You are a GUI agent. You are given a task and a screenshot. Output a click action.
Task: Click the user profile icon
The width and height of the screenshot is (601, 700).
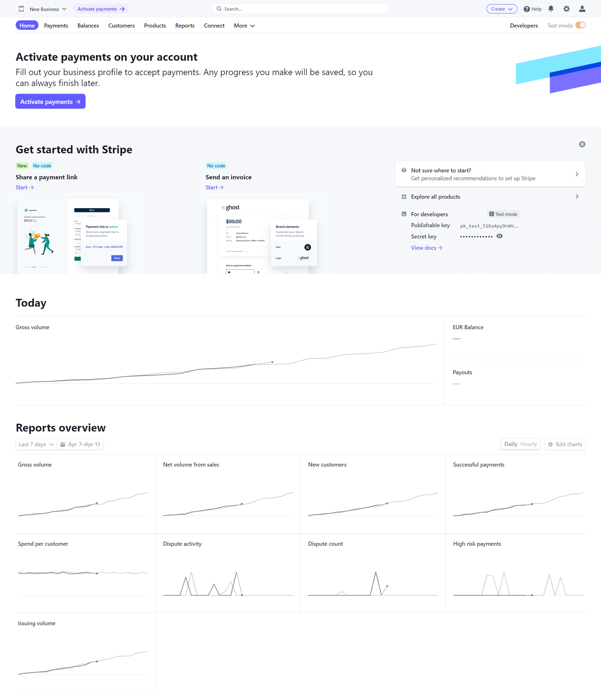click(582, 8)
